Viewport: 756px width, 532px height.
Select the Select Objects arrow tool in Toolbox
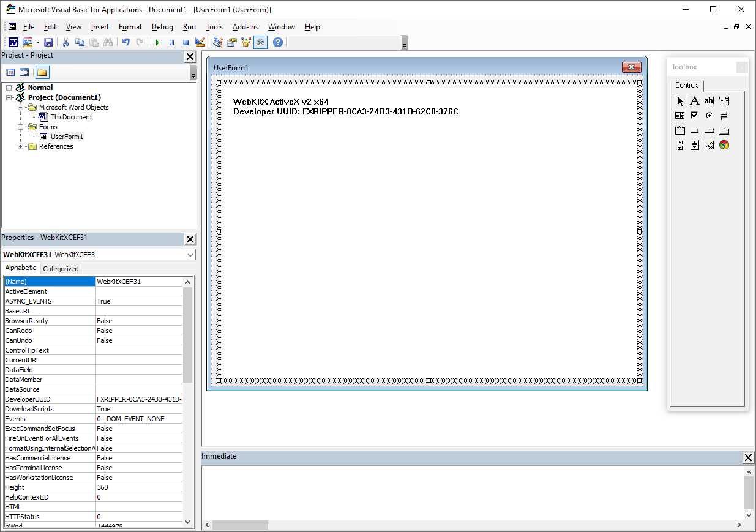coord(680,101)
